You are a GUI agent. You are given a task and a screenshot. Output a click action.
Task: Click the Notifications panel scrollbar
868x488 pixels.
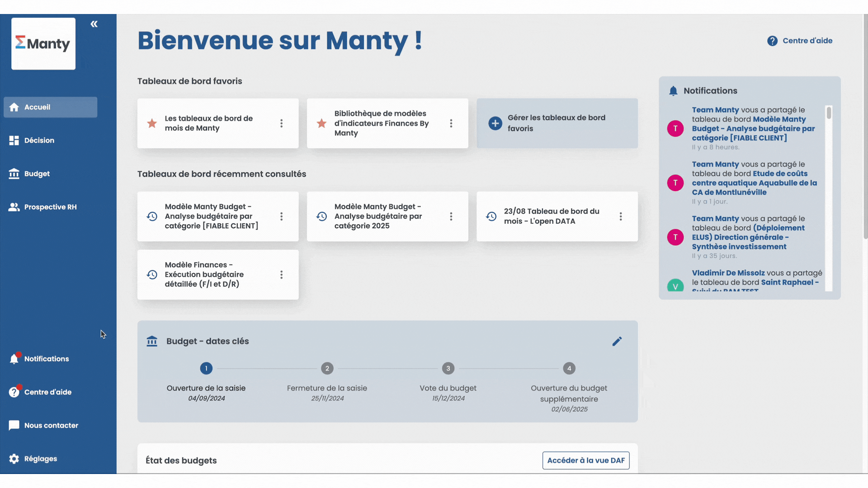click(x=829, y=113)
